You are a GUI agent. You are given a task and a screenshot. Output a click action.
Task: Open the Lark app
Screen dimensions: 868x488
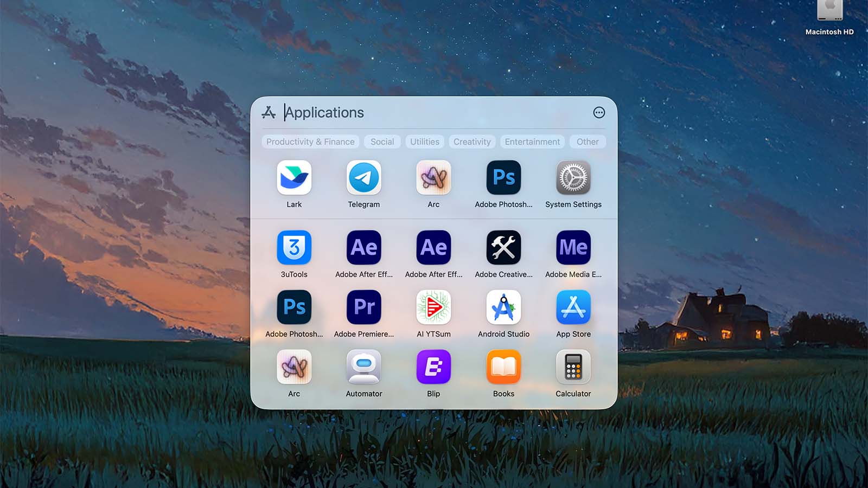(294, 177)
